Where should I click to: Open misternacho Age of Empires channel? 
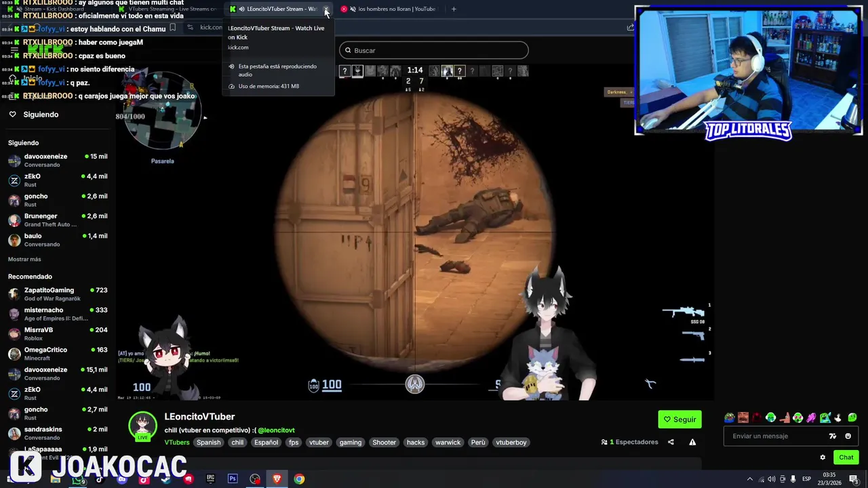point(58,314)
